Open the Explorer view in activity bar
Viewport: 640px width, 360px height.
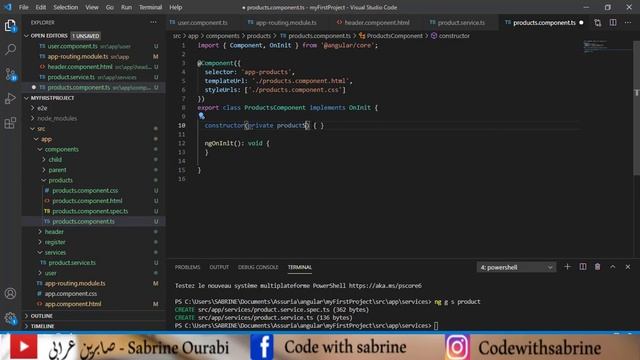(x=10, y=26)
